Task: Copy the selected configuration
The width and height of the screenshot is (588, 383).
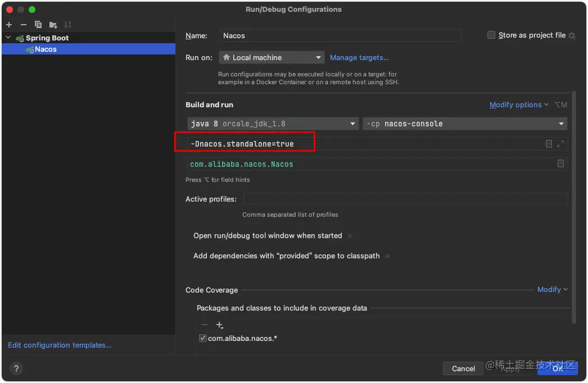Action: [x=38, y=25]
